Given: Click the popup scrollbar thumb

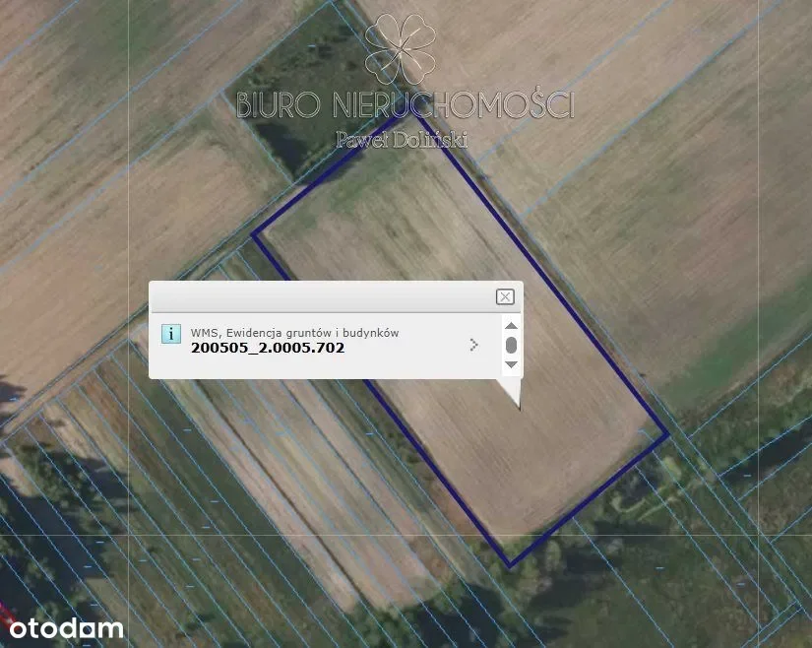Looking at the screenshot, I should (x=511, y=345).
